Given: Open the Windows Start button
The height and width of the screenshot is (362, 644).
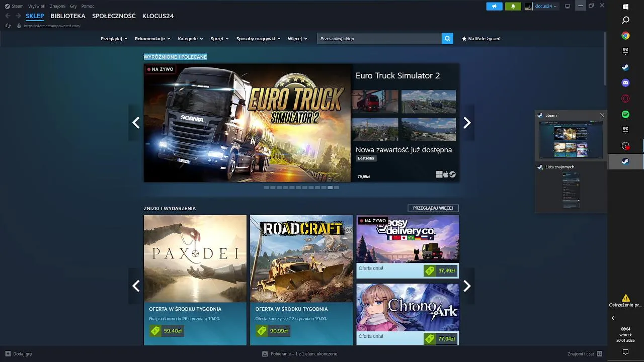Looking at the screenshot, I should coord(625,7).
